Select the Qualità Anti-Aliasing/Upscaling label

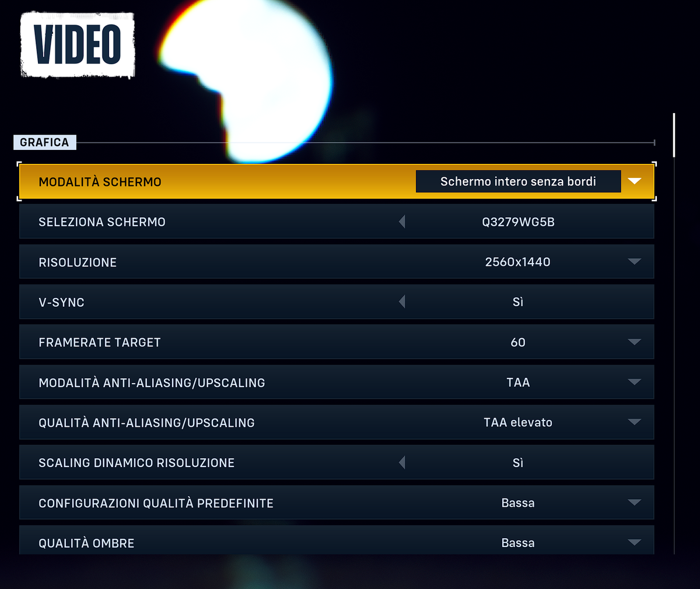146,423
